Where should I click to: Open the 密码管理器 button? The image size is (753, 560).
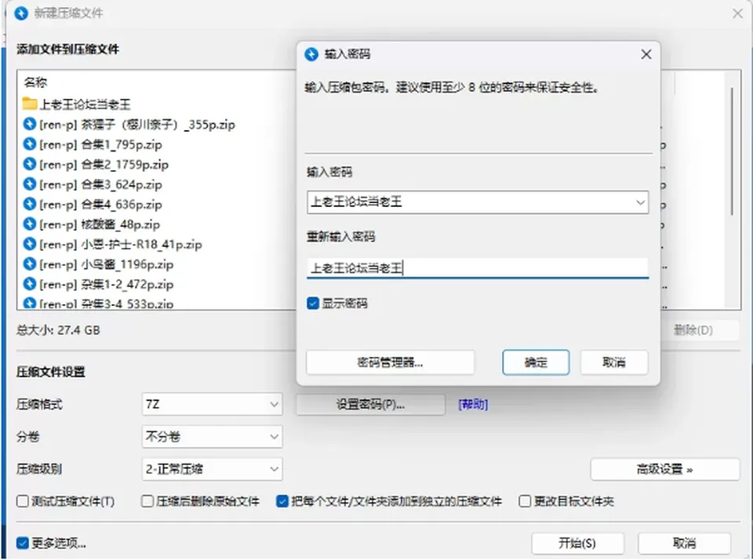[390, 362]
